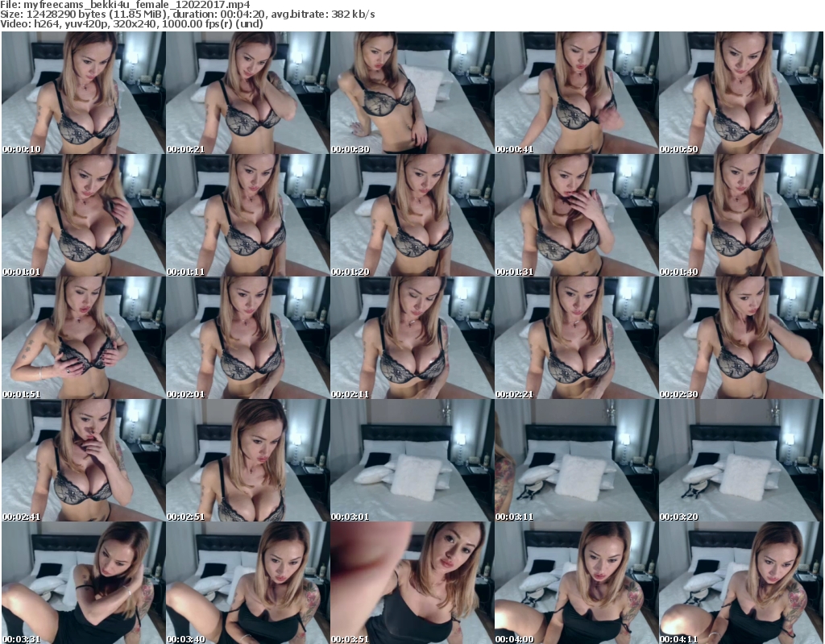Click the file name ending in 12022017.mp4
The width and height of the screenshot is (825, 644).
pyautogui.click(x=137, y=5)
